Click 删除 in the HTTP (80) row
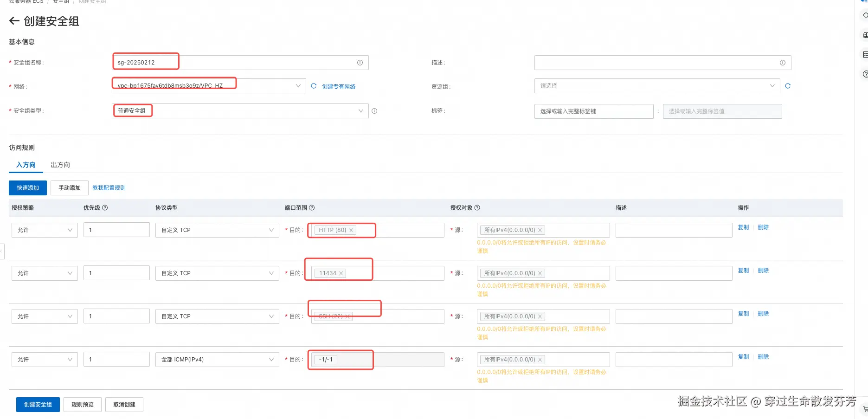The height and width of the screenshot is (419, 868). pyautogui.click(x=763, y=227)
